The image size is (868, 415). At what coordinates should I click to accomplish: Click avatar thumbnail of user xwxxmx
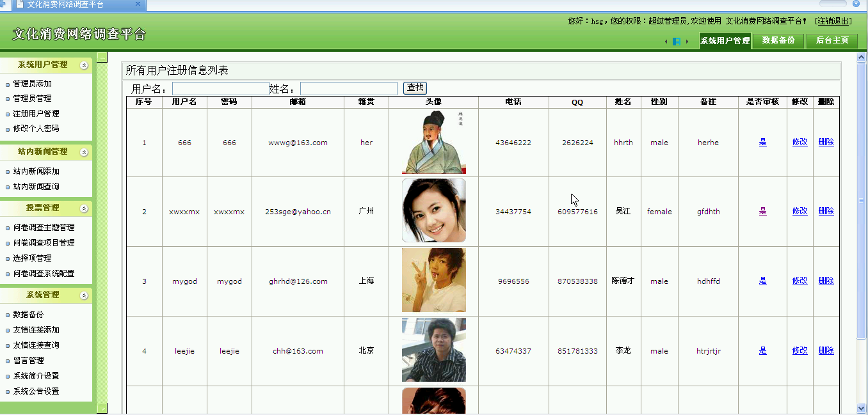434,210
